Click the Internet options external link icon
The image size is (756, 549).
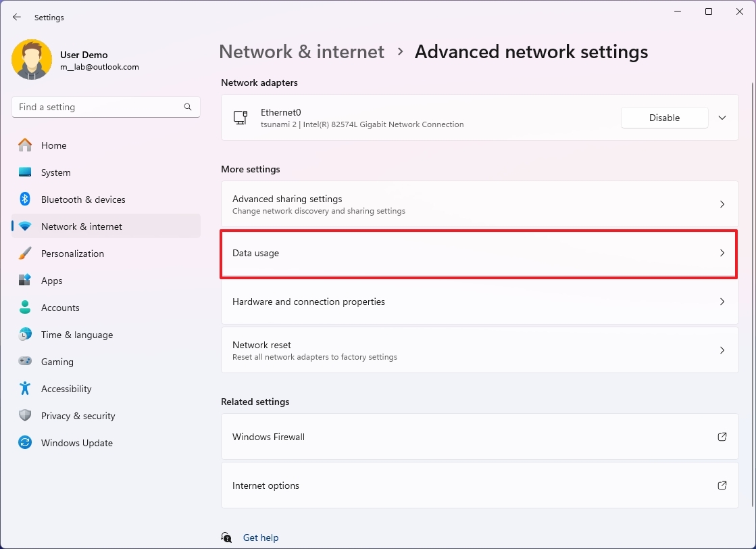pyautogui.click(x=722, y=485)
